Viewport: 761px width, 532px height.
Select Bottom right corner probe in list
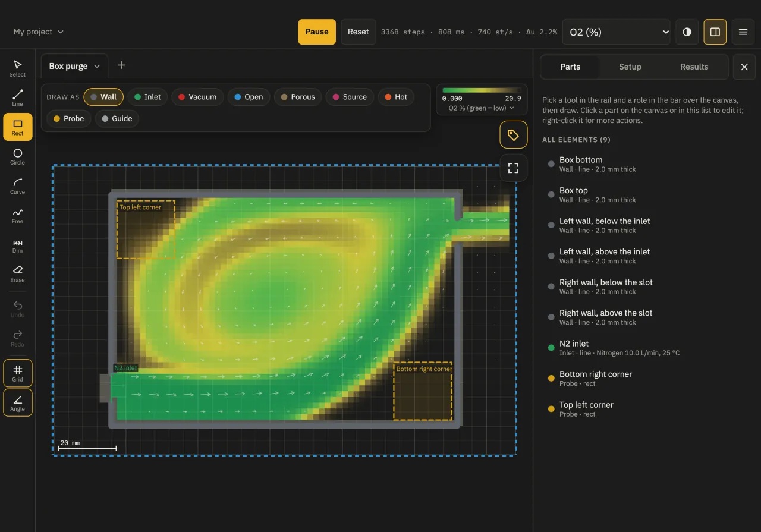tap(647, 379)
